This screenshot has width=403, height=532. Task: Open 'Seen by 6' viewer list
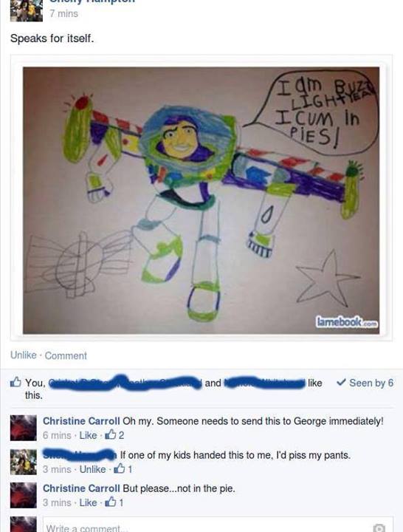click(x=371, y=383)
